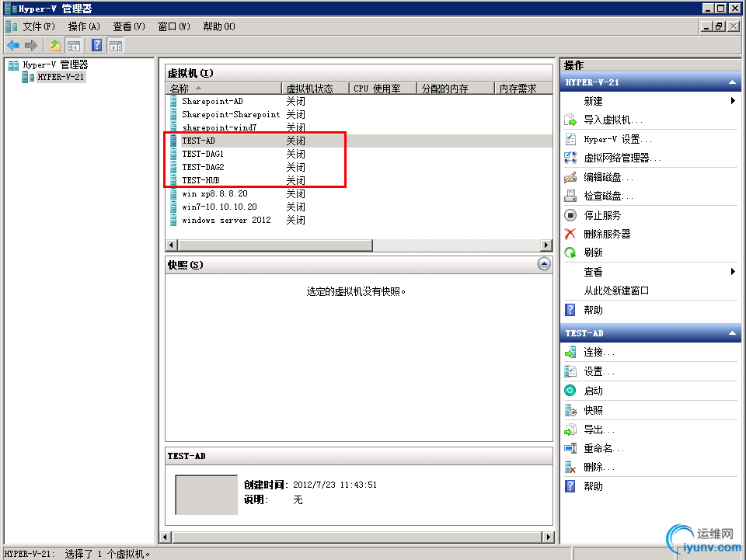Select the Sharepoint-Sharepoint virtual machine
The width and height of the screenshot is (746, 560).
[231, 115]
